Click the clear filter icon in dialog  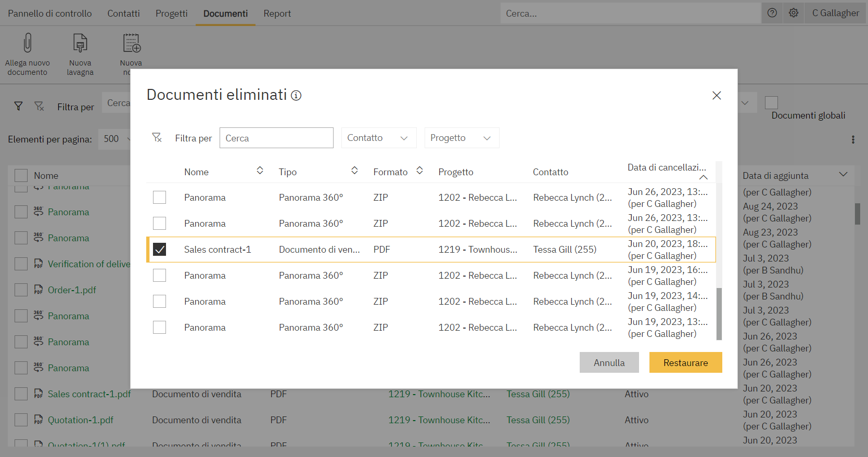(157, 138)
